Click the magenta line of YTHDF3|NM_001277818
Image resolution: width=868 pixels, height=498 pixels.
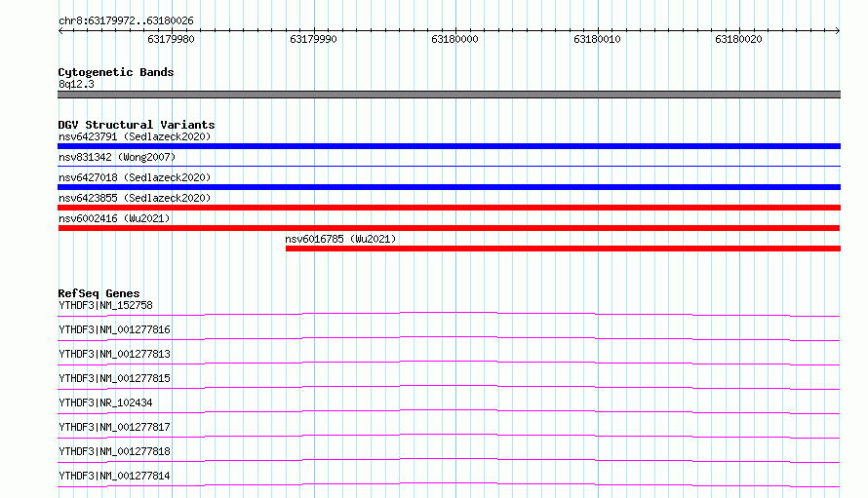tap(449, 460)
